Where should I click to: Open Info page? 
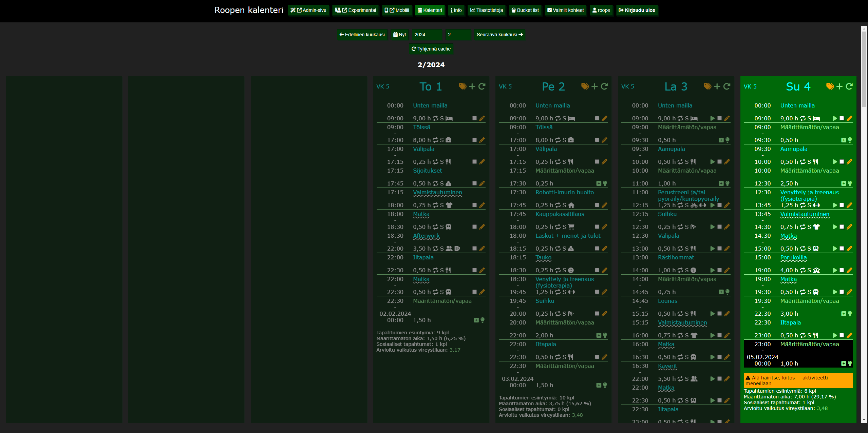456,10
